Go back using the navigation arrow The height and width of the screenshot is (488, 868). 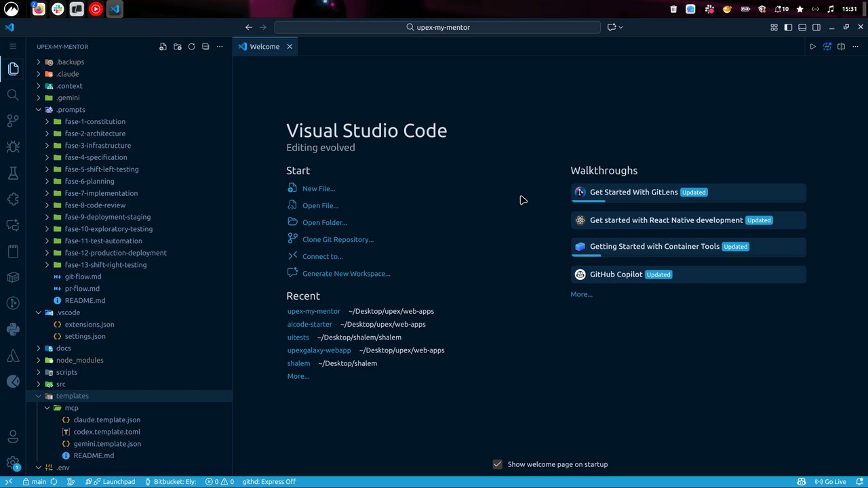[x=249, y=27]
